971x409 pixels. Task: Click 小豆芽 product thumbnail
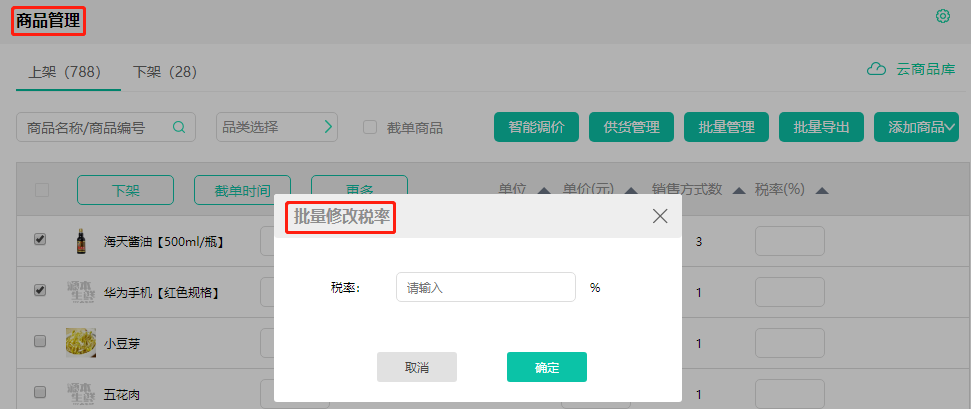pos(81,342)
